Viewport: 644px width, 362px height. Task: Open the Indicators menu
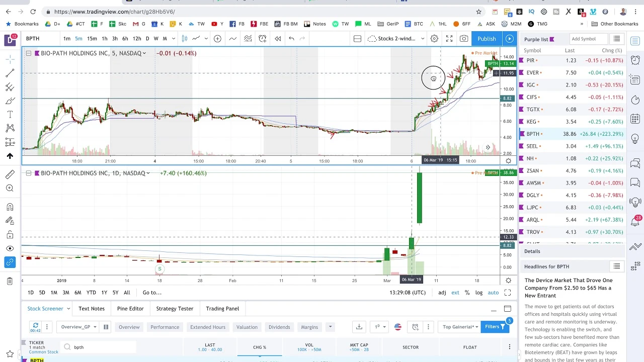tap(233, 39)
